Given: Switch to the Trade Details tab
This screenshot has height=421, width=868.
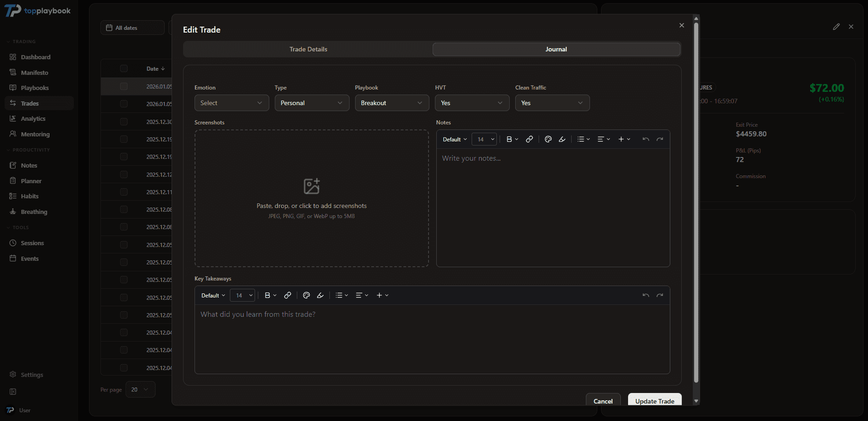Looking at the screenshot, I should coord(308,49).
